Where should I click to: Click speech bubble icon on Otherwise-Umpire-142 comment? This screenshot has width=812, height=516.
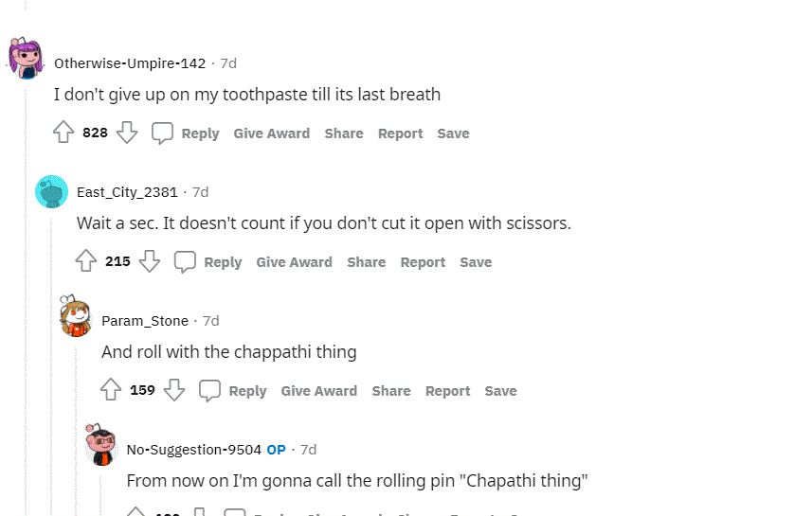[x=162, y=133]
